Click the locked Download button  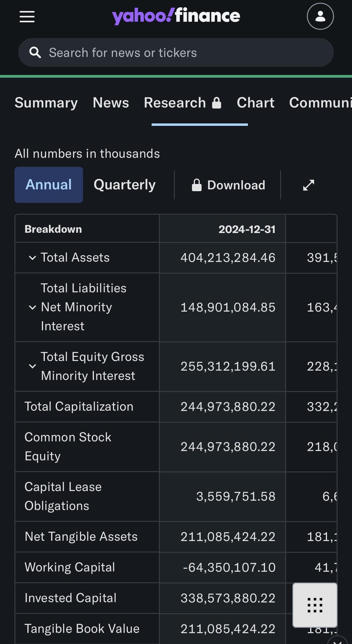click(229, 185)
